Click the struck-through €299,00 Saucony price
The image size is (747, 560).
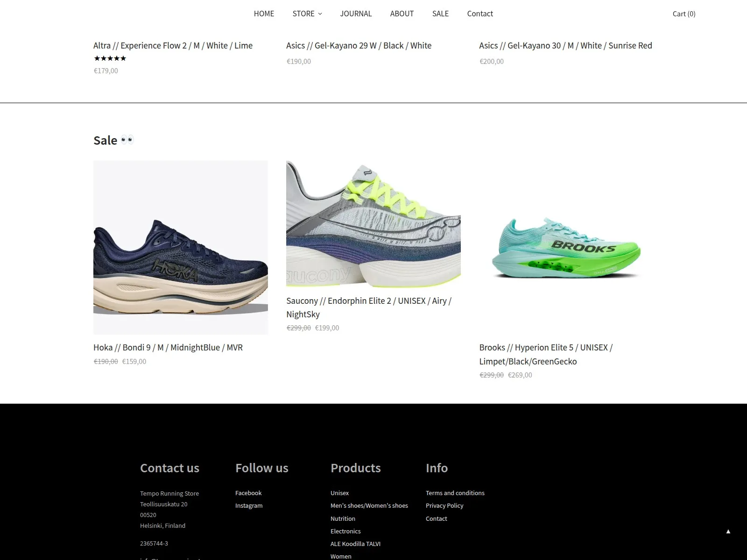coord(299,328)
